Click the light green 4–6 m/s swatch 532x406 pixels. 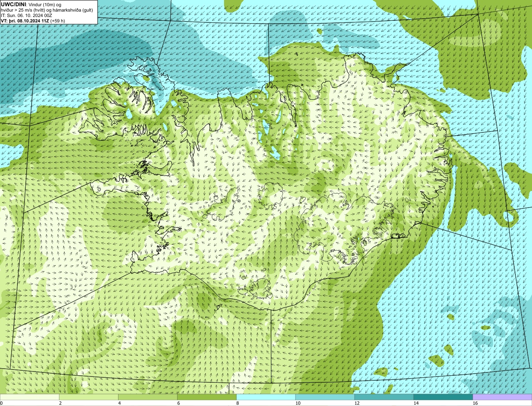[148, 397]
